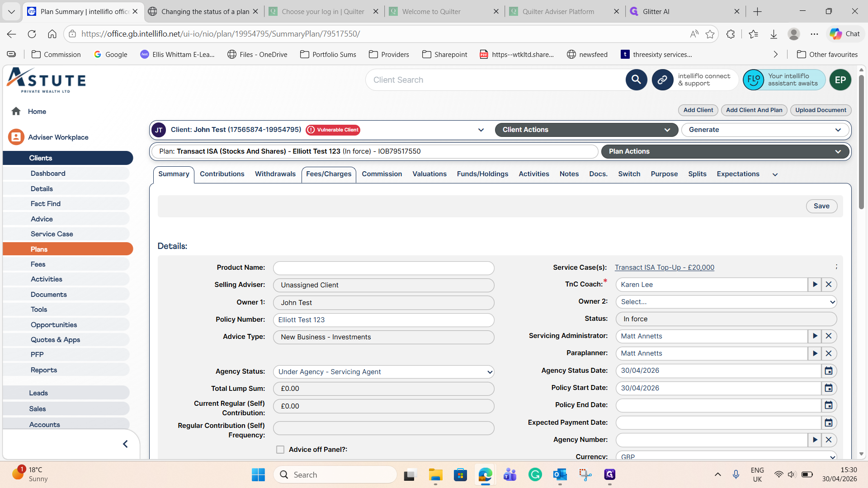Expand the client header chevron
This screenshot has height=488, width=868.
(x=481, y=130)
